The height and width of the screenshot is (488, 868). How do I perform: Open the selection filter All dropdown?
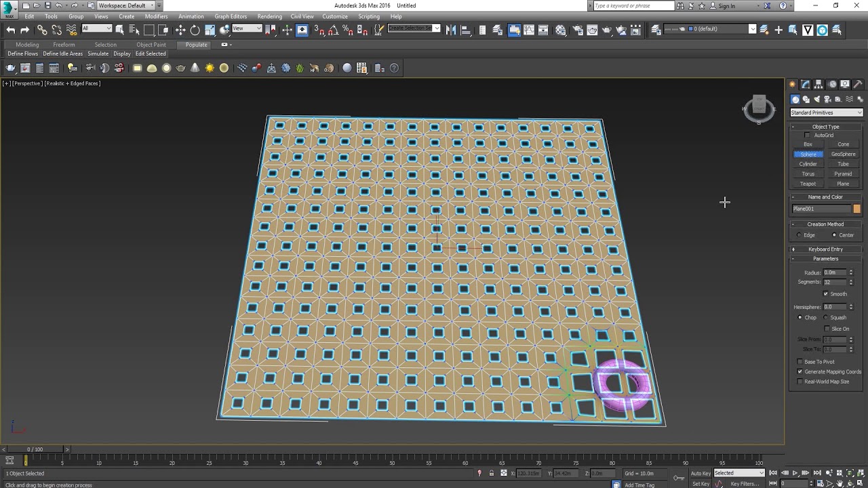click(x=97, y=28)
